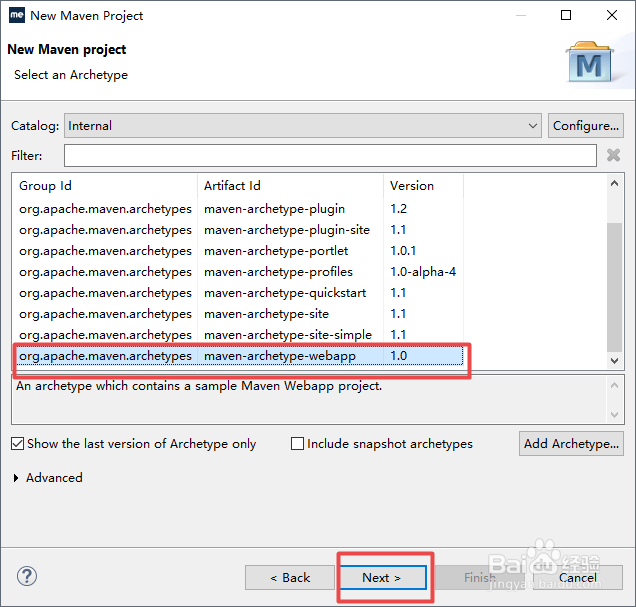The height and width of the screenshot is (607, 636).
Task: Select the maven-archetype-quickstart row
Action: click(x=238, y=293)
